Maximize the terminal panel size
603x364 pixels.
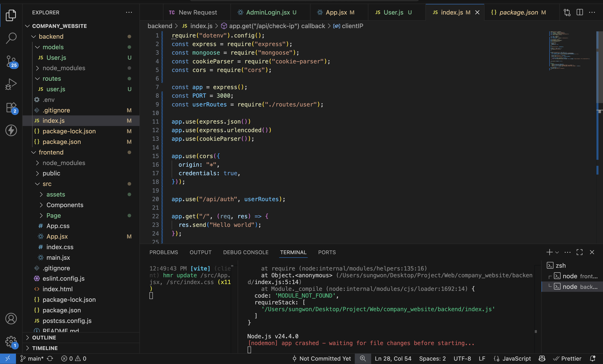[579, 252]
